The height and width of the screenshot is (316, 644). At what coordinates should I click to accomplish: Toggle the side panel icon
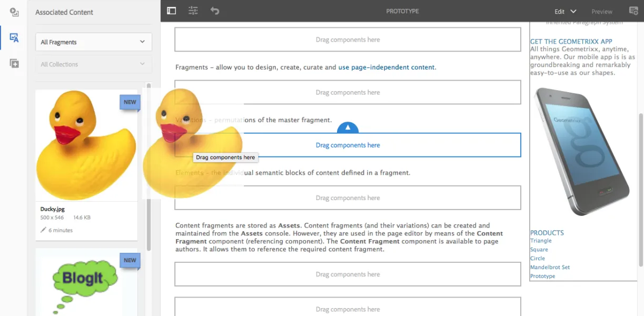171,11
